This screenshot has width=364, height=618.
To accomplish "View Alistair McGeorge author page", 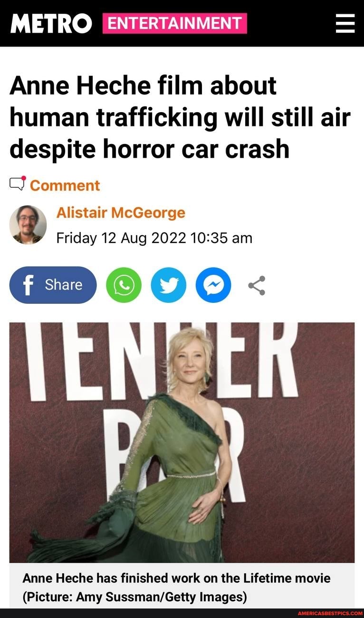I will click(121, 212).
